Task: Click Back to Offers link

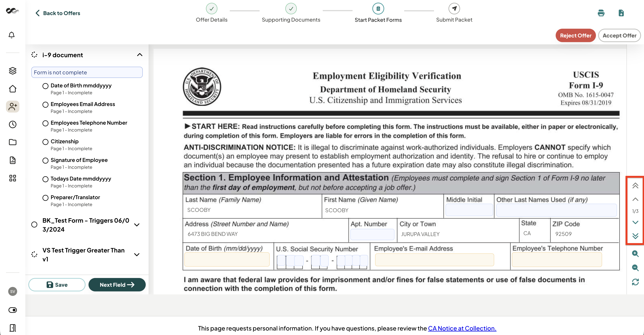Action: click(58, 13)
